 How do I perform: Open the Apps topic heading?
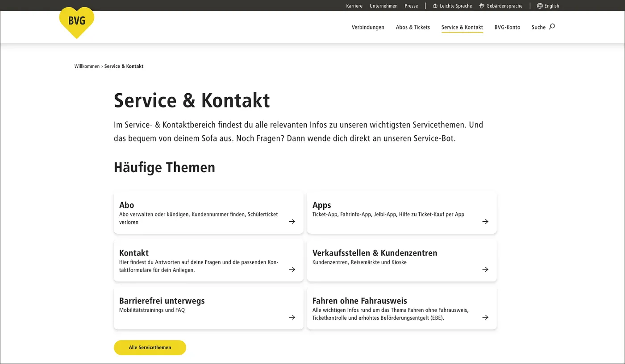pos(322,205)
